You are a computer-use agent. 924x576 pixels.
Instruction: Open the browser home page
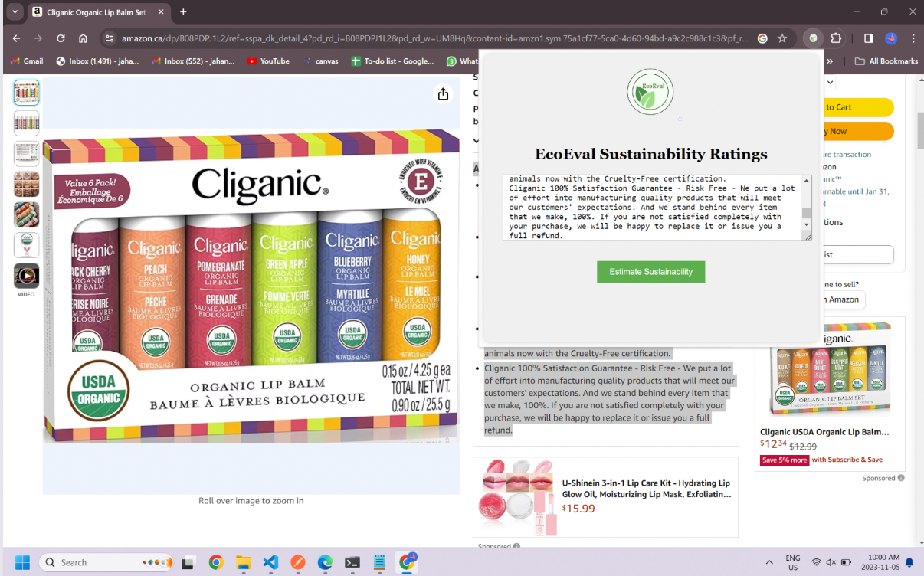[83, 38]
